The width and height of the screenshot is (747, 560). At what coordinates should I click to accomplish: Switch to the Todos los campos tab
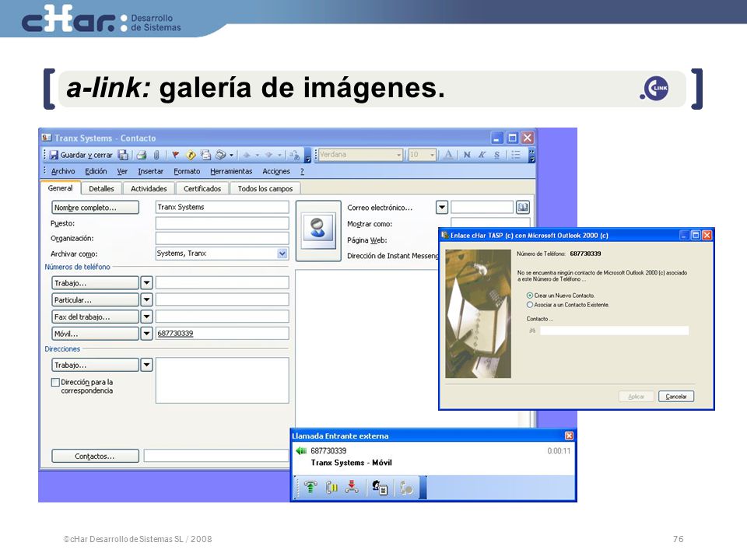265,188
